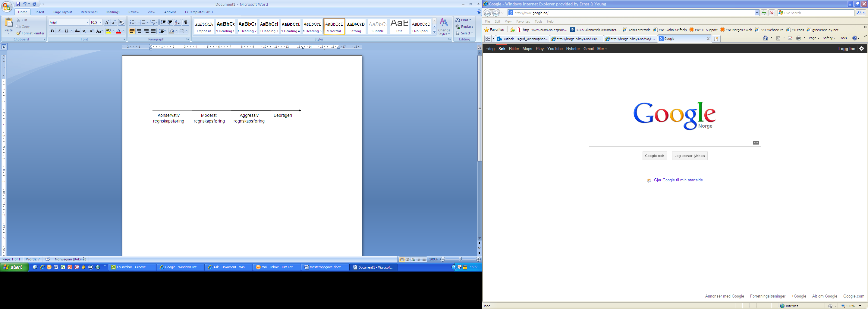Toggle Show/Hide paragraph marks

point(186,22)
